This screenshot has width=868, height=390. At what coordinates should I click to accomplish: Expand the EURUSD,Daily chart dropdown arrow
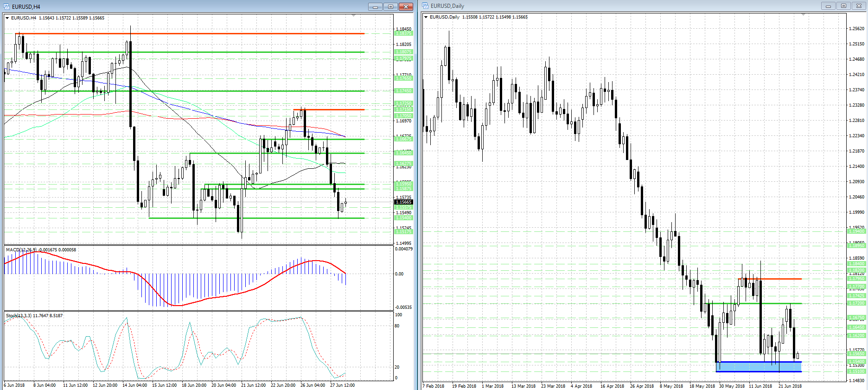(x=426, y=17)
